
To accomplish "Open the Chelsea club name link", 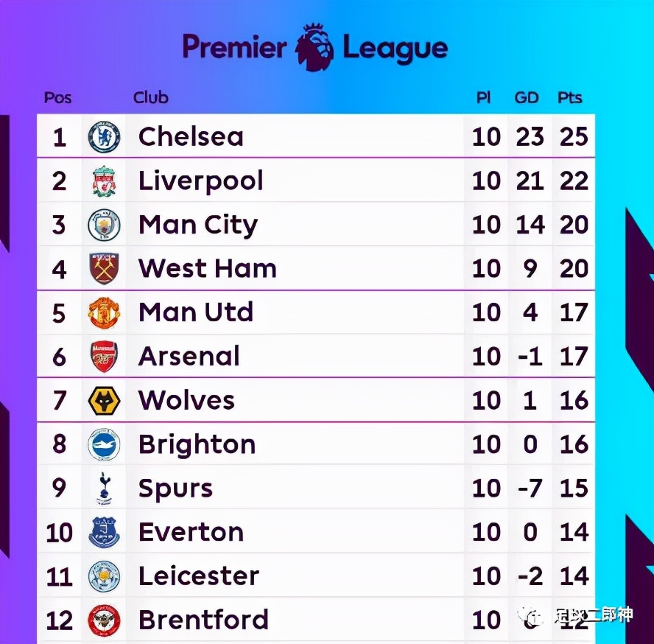I will tap(191, 137).
